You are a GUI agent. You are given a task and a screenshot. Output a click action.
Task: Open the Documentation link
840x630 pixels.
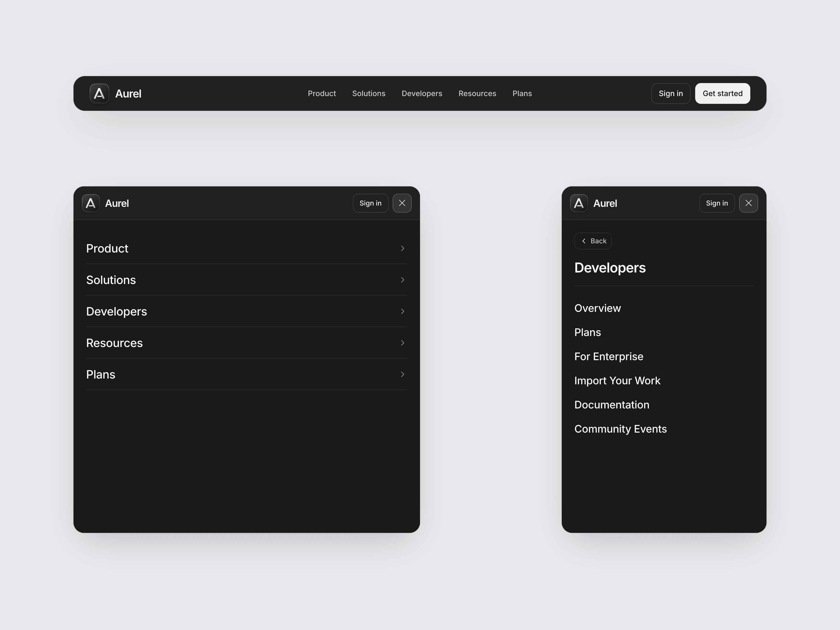coord(612,405)
